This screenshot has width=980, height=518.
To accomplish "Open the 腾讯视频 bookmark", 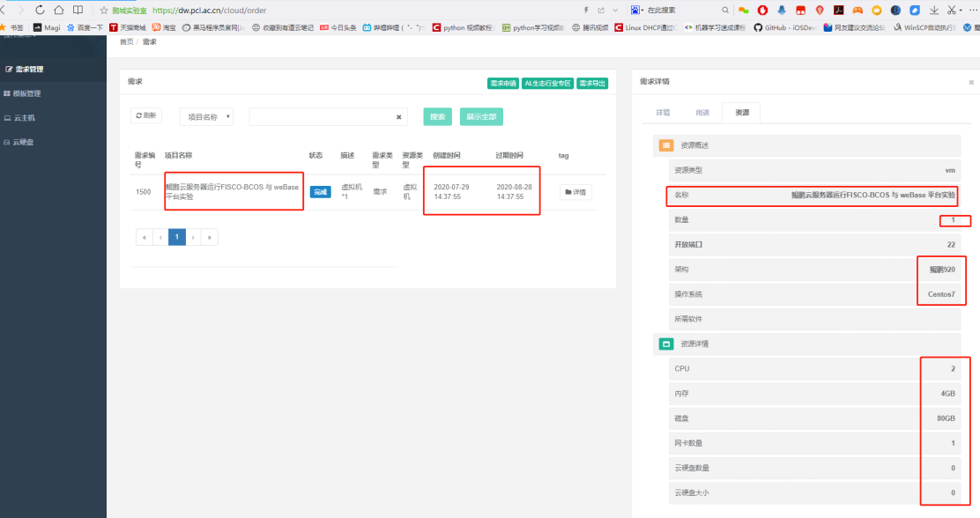I will click(590, 27).
